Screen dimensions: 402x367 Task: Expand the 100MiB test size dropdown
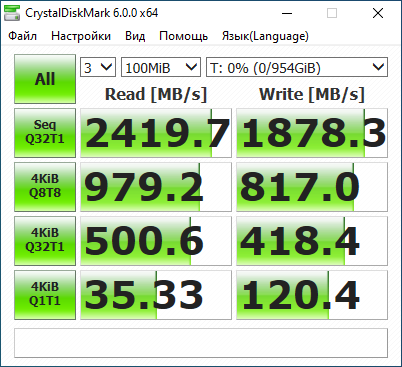[161, 68]
